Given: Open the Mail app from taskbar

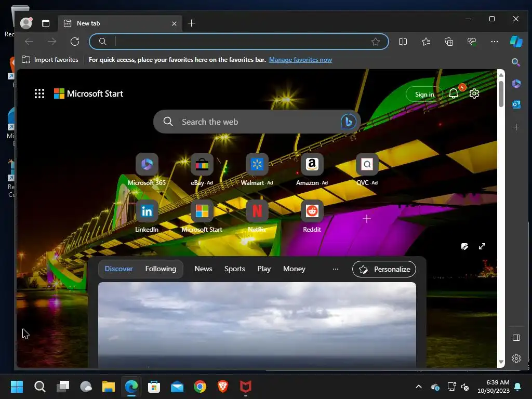Looking at the screenshot, I should pyautogui.click(x=177, y=387).
